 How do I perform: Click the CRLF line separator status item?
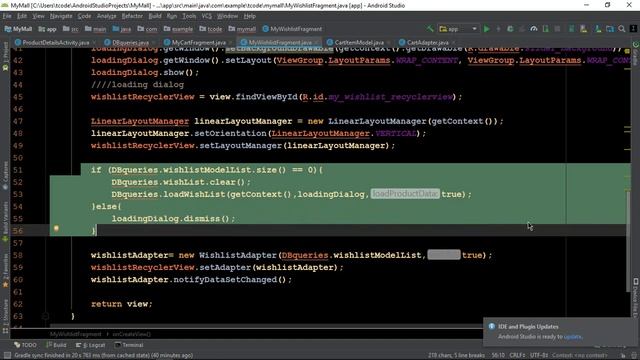(517, 356)
